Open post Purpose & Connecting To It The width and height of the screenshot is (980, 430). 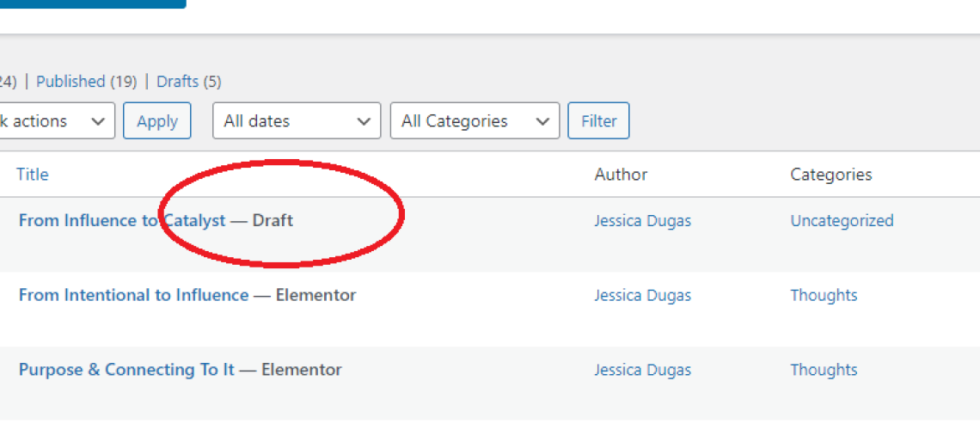127,370
